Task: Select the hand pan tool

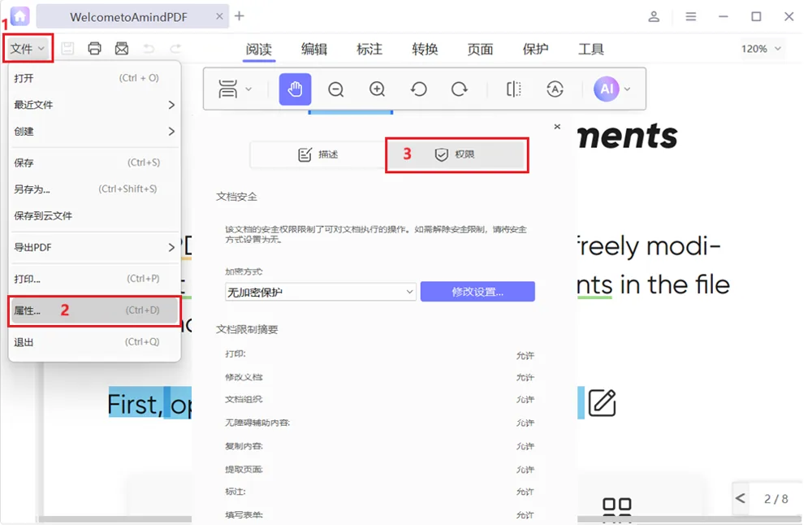Action: pyautogui.click(x=296, y=89)
